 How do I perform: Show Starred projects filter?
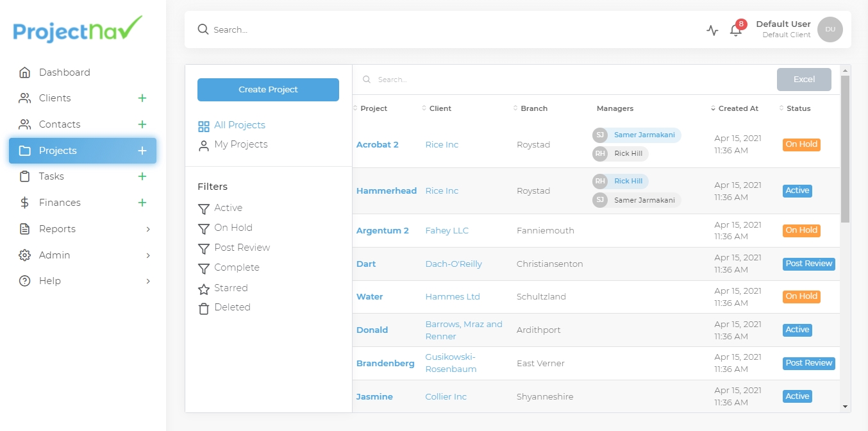point(231,288)
